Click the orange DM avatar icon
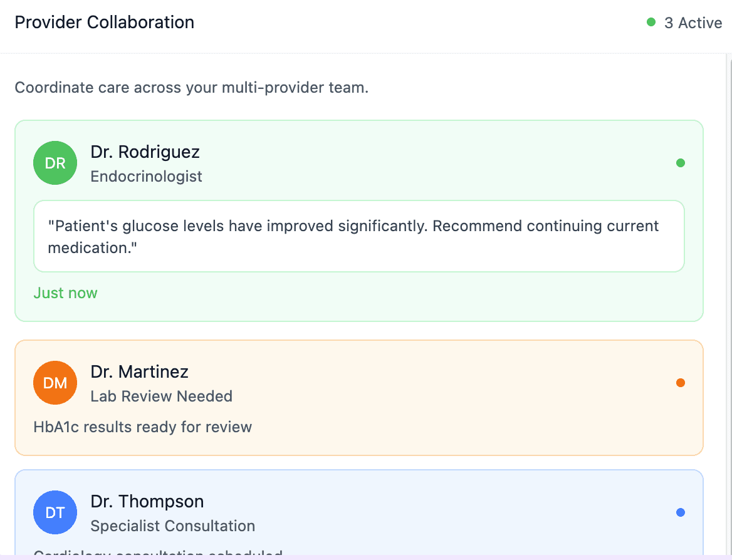Screen dimensions: 732x560 point(55,383)
